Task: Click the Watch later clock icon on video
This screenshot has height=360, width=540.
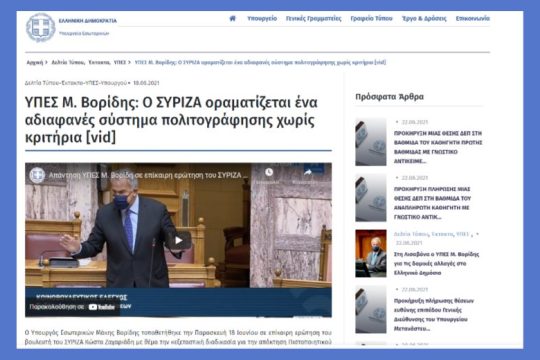Action: tap(269, 172)
